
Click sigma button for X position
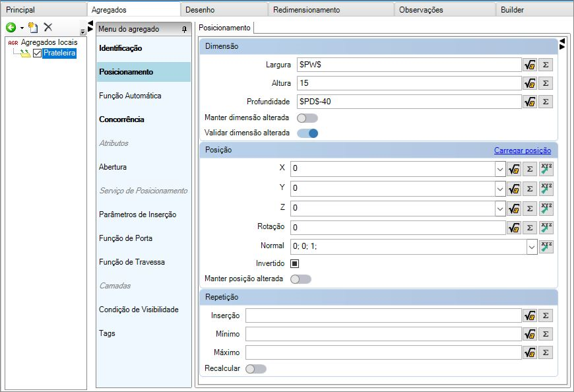(530, 169)
